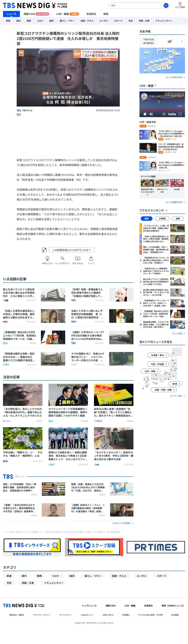188x644 pixels.
Task: Click the 話題・グルメ category chip
Action: point(119,576)
